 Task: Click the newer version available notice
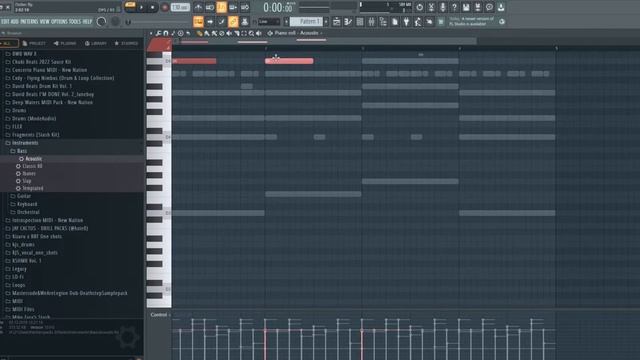471,22
